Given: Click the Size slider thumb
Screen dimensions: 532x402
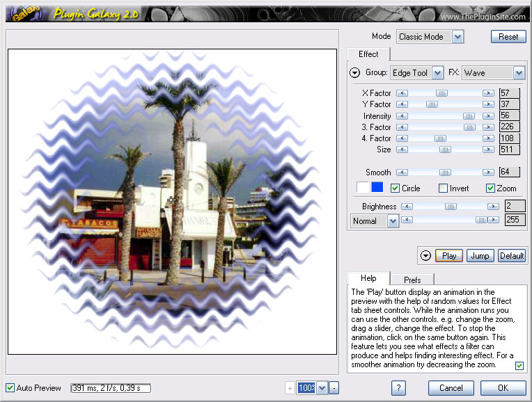Looking at the screenshot, I should click(445, 150).
